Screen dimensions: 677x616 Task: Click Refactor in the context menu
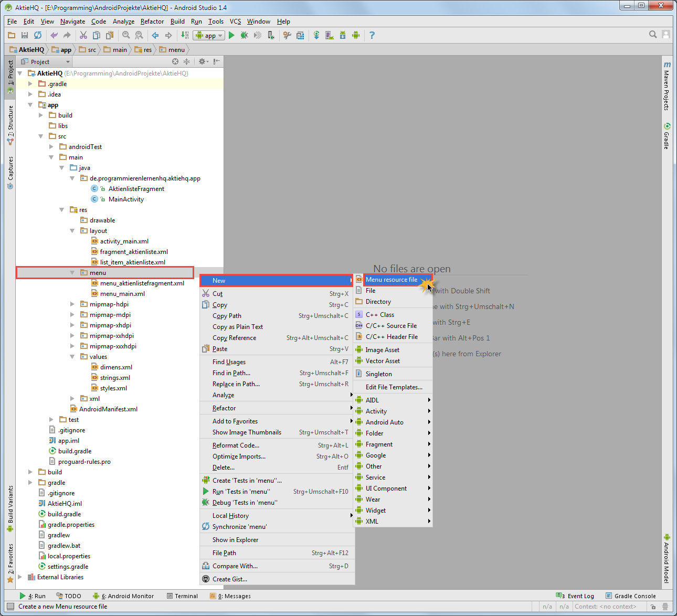click(x=277, y=408)
